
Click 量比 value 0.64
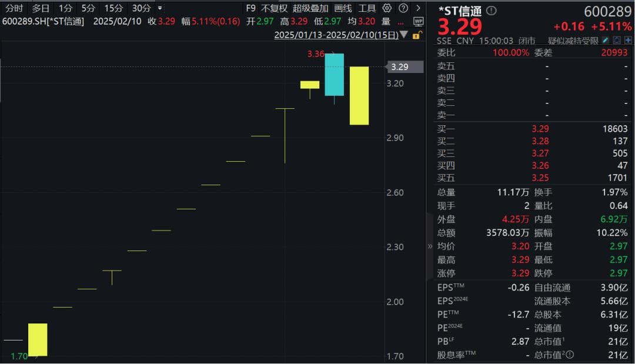pos(619,206)
